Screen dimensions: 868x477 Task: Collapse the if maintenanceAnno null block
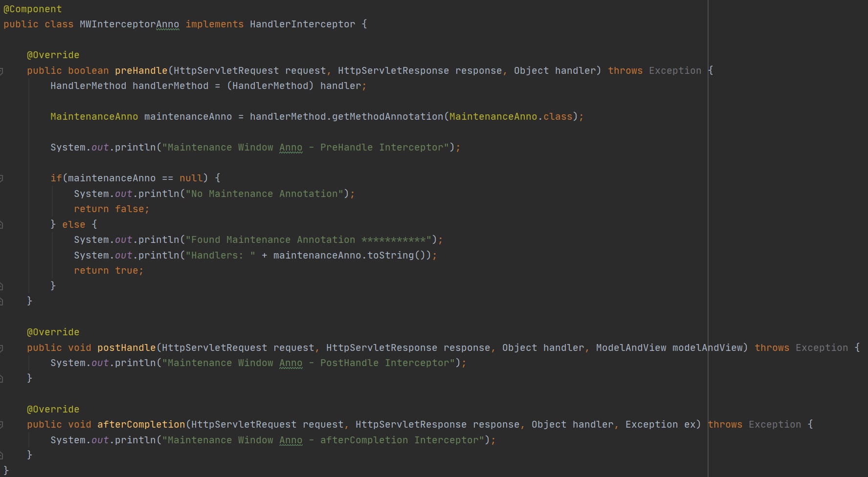1,179
